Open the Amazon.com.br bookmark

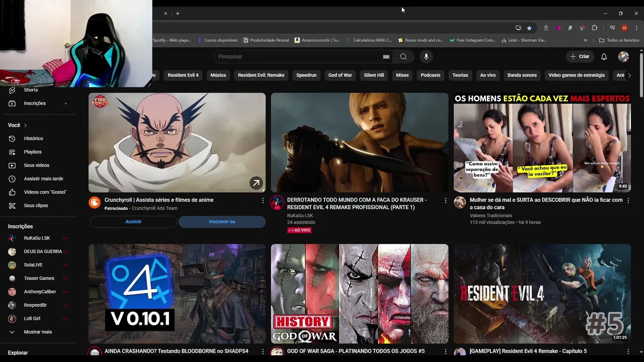tap(317, 40)
